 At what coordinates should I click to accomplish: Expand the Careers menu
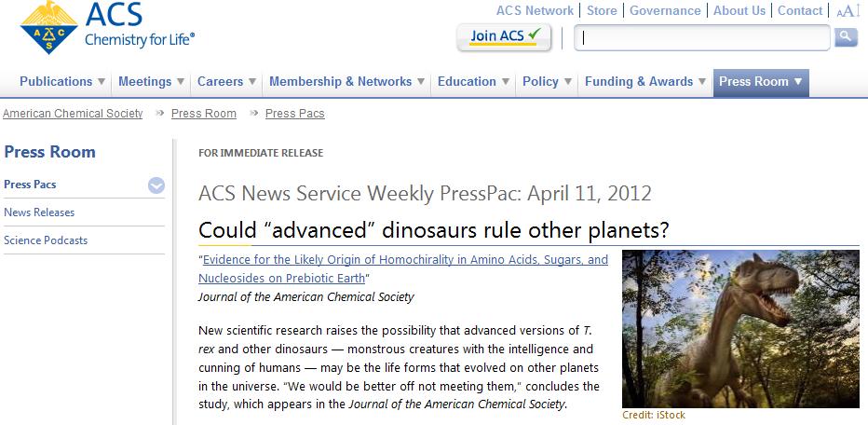(228, 82)
